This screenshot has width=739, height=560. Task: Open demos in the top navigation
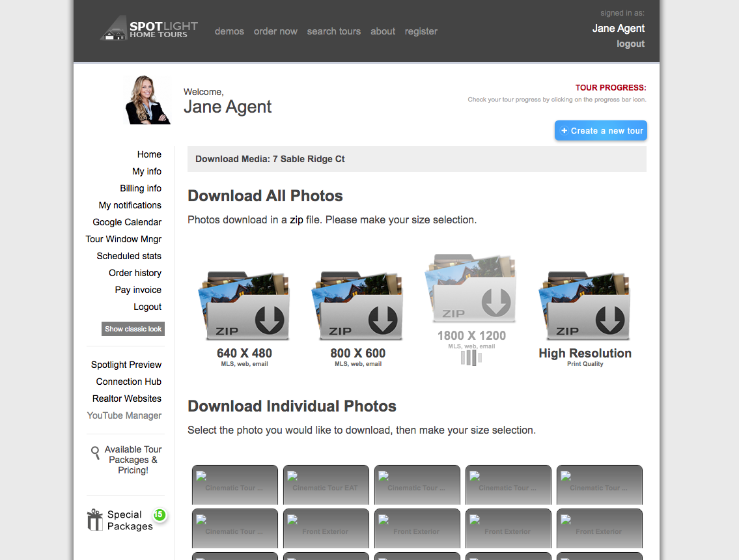230,32
